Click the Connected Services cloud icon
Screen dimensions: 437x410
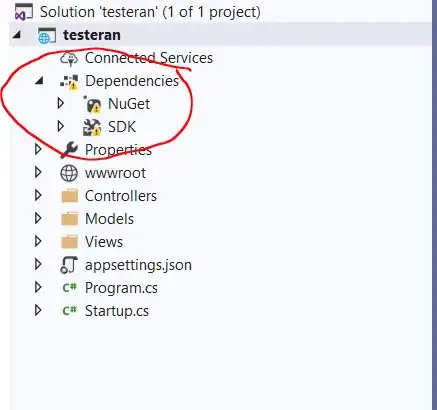coord(69,59)
